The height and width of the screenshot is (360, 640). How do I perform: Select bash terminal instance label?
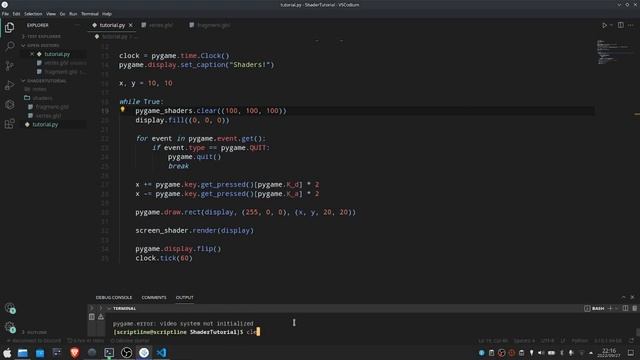[x=595, y=309]
